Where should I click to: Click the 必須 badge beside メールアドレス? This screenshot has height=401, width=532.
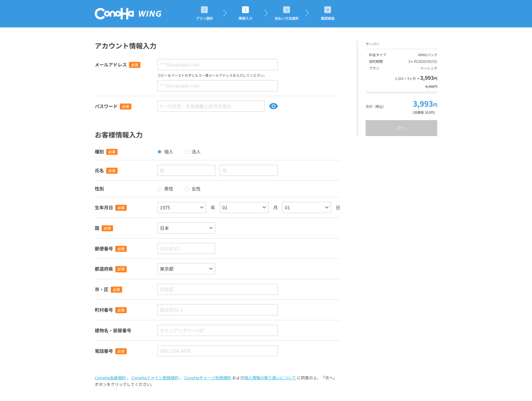click(134, 65)
